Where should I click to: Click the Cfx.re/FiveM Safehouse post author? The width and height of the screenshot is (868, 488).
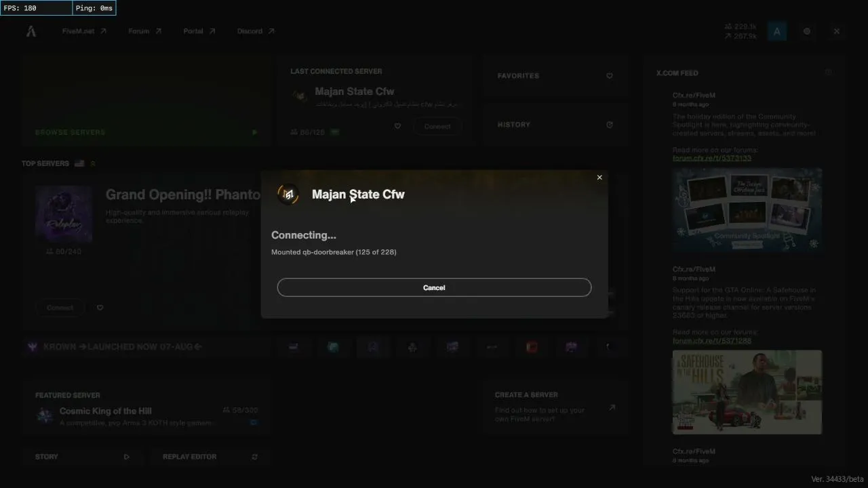click(x=694, y=269)
